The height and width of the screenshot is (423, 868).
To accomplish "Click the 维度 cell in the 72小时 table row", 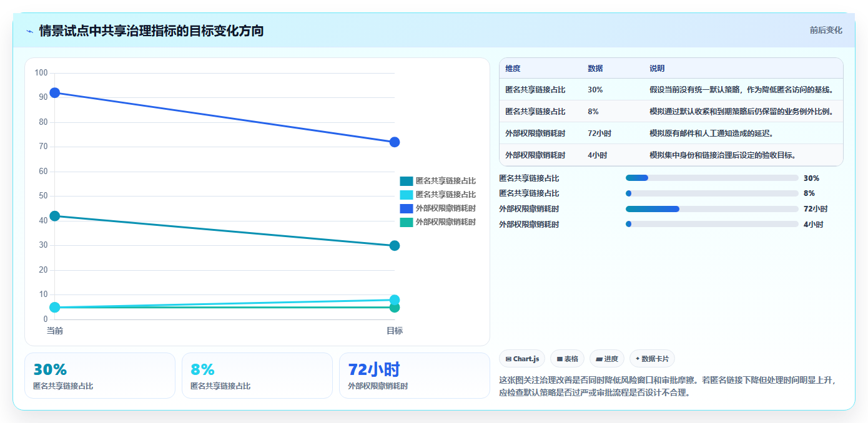I will click(x=535, y=134).
